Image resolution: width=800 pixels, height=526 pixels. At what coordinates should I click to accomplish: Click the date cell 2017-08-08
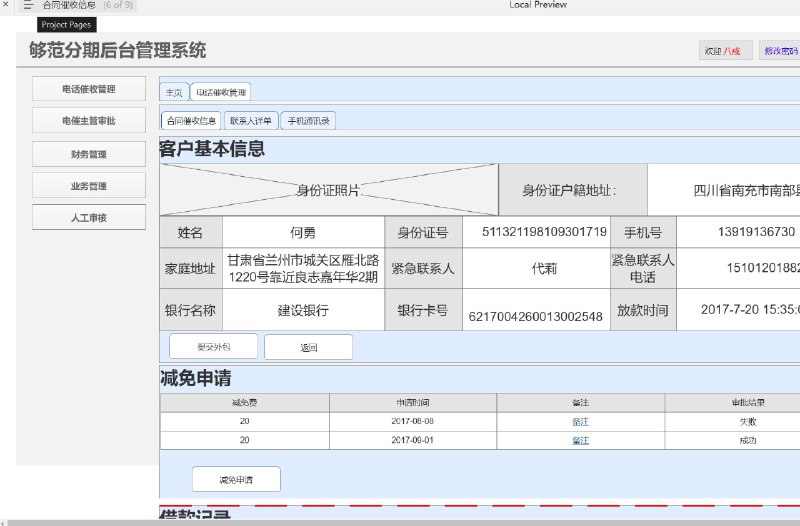point(412,421)
